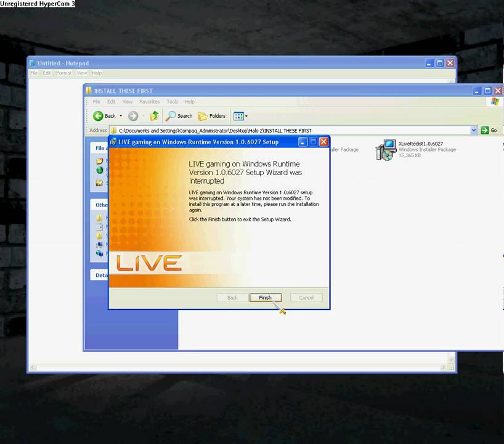Expand the Explorer address bar dropdown

click(473, 130)
